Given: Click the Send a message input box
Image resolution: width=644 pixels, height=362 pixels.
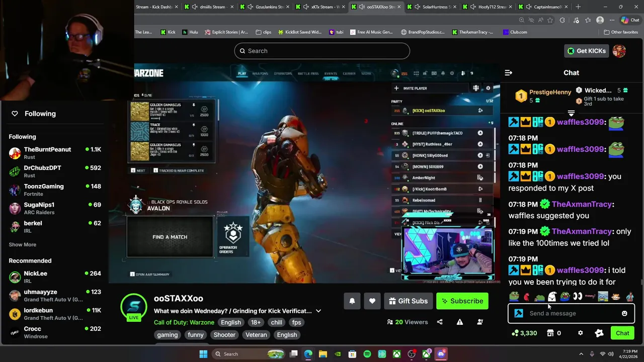Looking at the screenshot, I should point(571,313).
